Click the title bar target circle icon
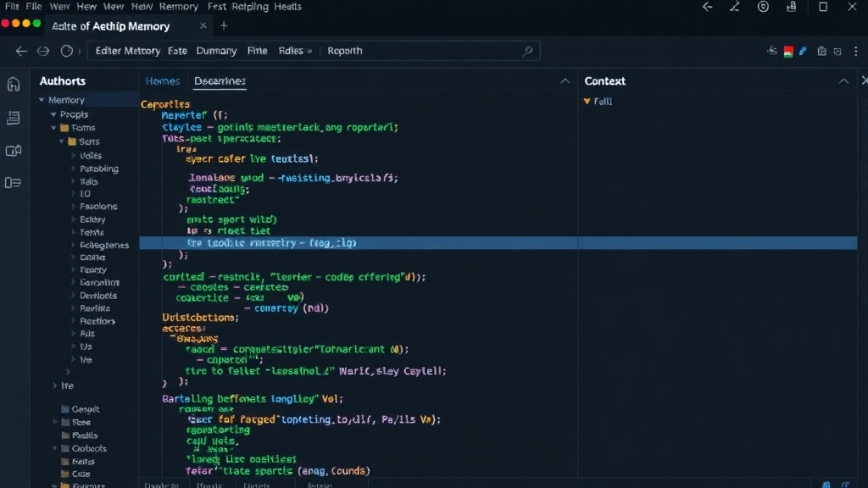This screenshot has height=488, width=868. (x=764, y=7)
